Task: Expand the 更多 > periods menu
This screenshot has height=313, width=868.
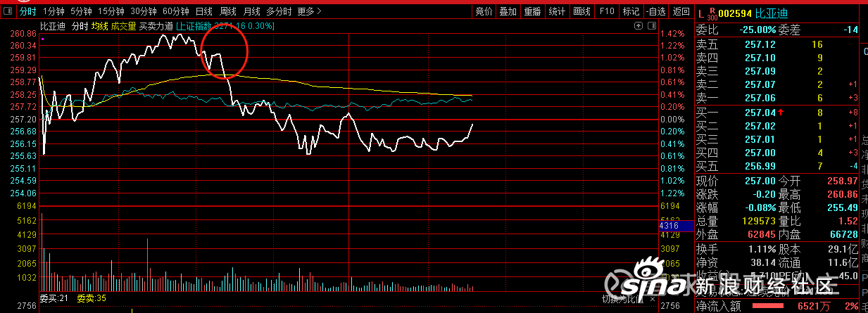Action: [x=309, y=11]
